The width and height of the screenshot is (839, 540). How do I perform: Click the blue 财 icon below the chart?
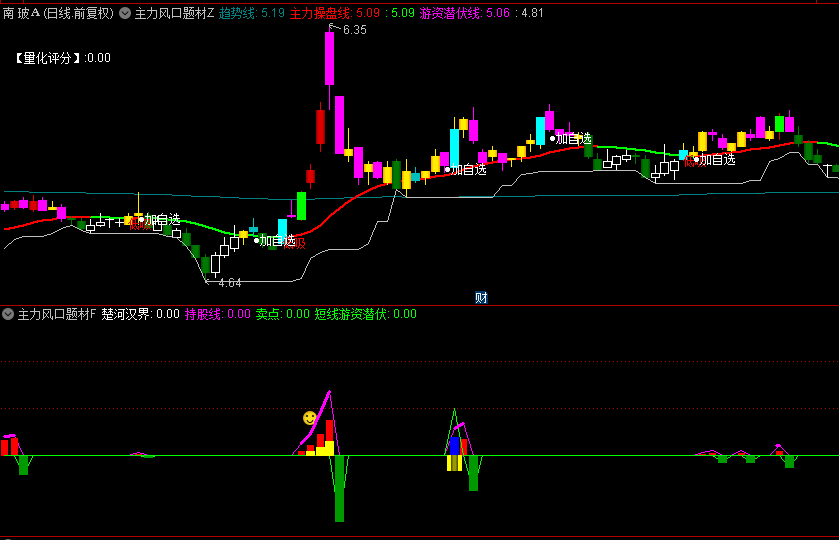(481, 298)
